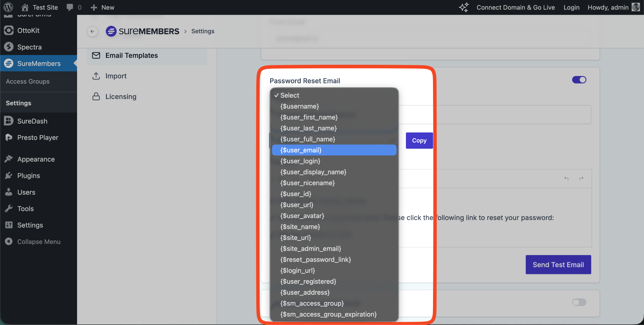Screen dimensions: 644x325
Task: Click the back arrow beside SureMembers logo
Action: pos(92,31)
